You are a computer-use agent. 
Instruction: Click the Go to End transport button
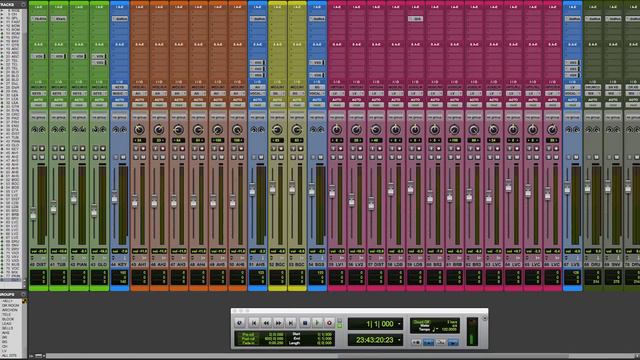(x=291, y=323)
